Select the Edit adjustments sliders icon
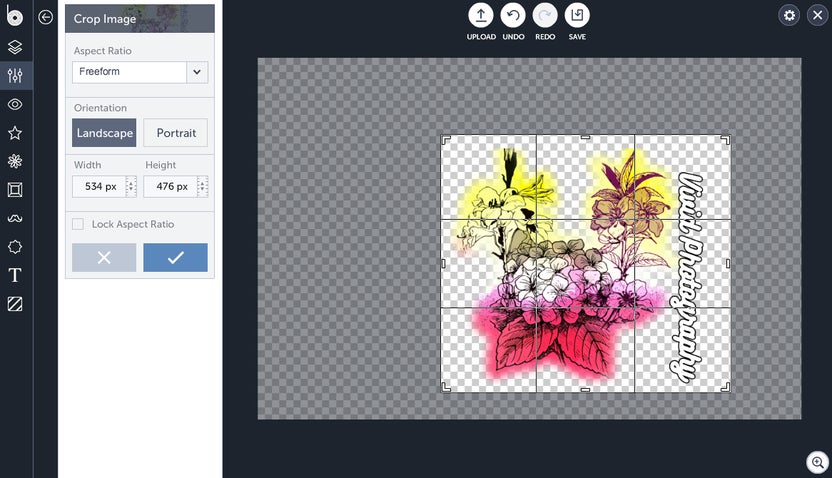 [x=15, y=75]
